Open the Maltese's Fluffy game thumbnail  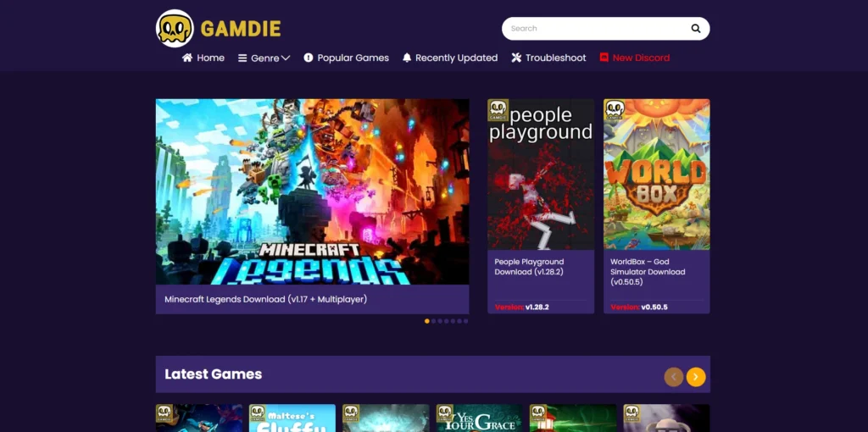coord(292,418)
